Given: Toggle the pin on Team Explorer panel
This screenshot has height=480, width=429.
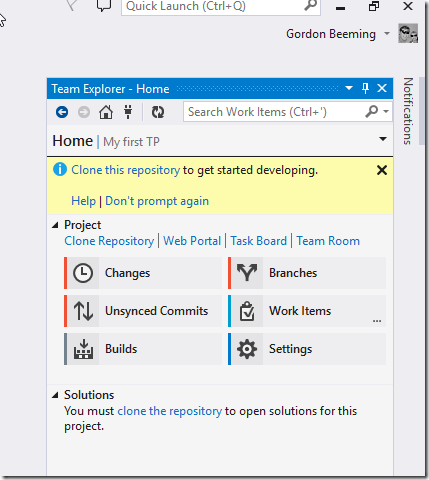Looking at the screenshot, I should [365, 89].
